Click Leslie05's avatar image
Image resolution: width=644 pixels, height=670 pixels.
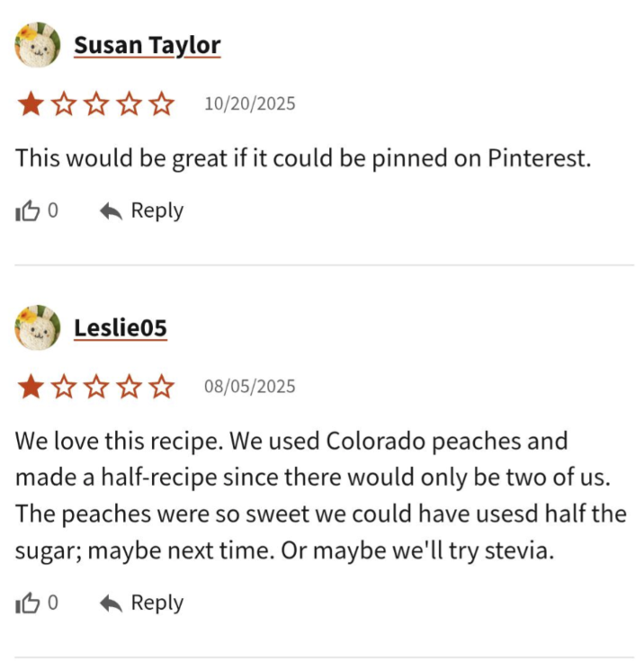point(38,328)
